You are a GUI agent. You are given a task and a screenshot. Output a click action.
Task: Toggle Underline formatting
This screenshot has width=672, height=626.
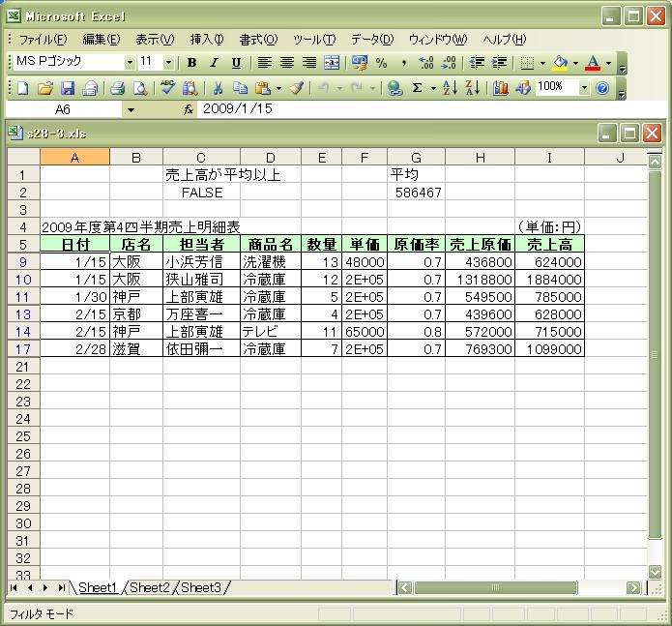point(236,63)
